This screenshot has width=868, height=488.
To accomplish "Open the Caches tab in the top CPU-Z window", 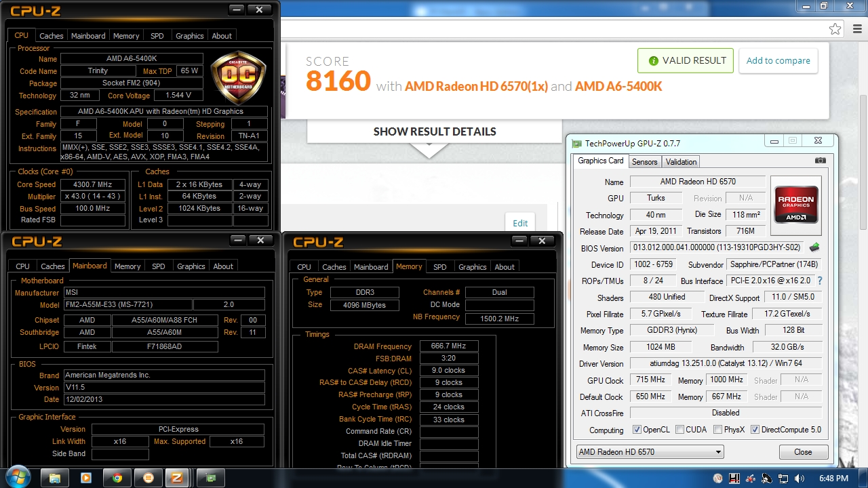I will coord(51,36).
